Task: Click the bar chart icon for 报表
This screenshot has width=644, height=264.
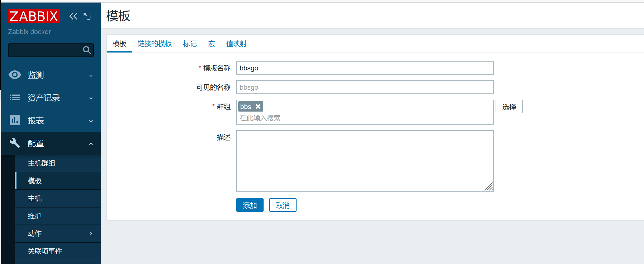Action: (x=15, y=120)
